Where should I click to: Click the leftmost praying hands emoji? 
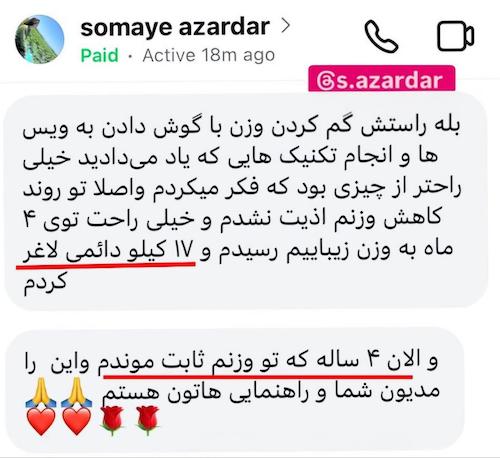(x=41, y=392)
